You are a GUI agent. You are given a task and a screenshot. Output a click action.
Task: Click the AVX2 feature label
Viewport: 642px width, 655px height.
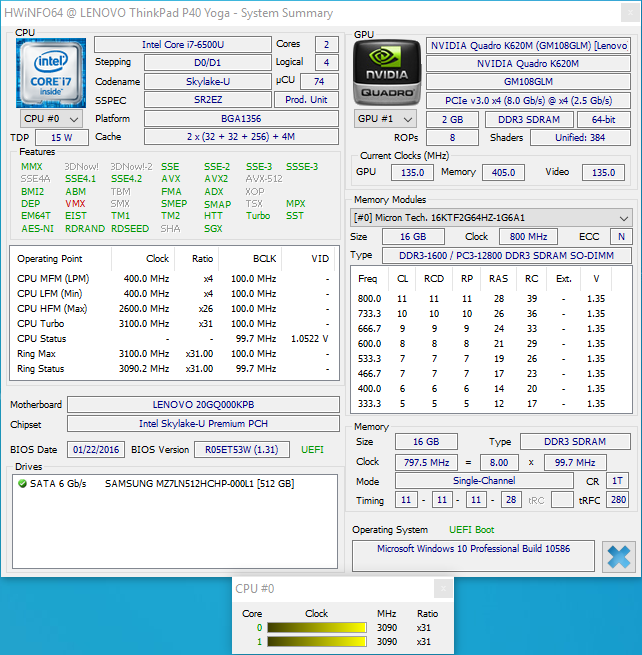pyautogui.click(x=216, y=179)
